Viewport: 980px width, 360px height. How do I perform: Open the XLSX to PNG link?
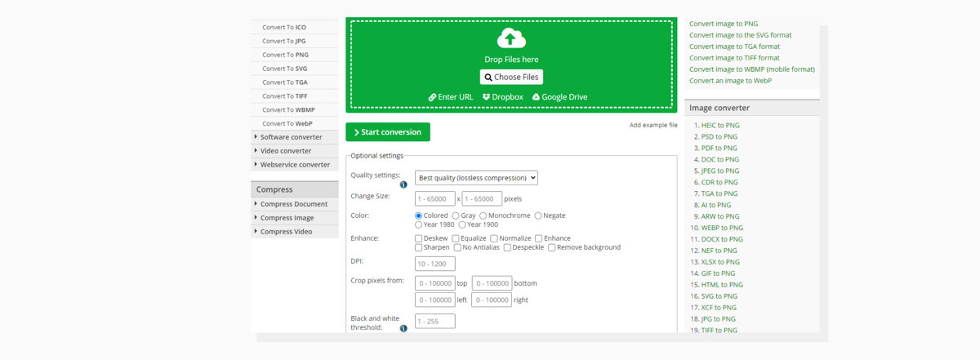click(x=721, y=262)
